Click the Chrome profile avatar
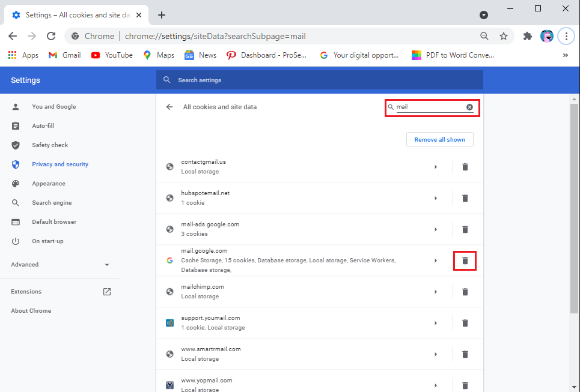The width and height of the screenshot is (580, 392). click(547, 36)
